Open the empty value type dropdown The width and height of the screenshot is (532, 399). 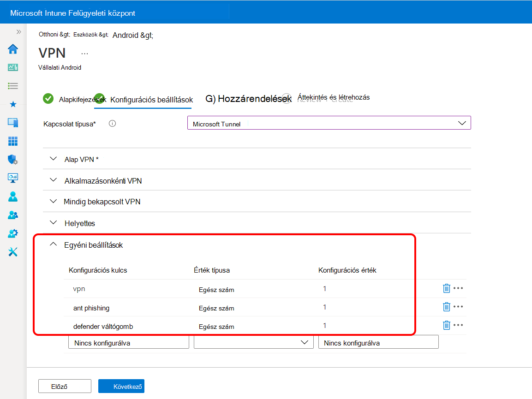coord(253,342)
